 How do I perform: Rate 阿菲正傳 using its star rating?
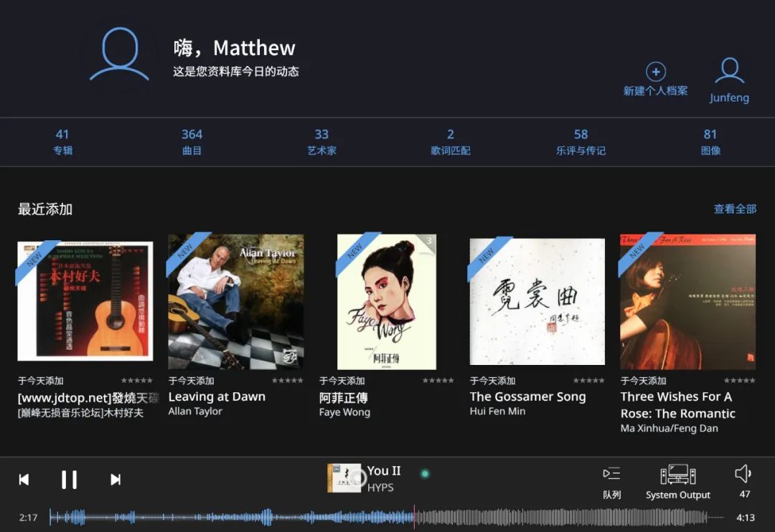pos(438,380)
